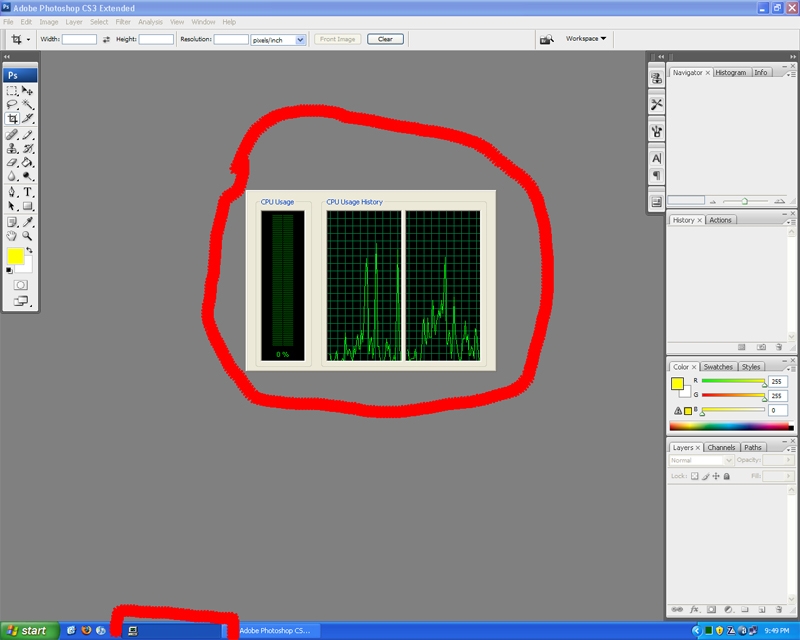Click the color spectrum ramp

coord(728,426)
